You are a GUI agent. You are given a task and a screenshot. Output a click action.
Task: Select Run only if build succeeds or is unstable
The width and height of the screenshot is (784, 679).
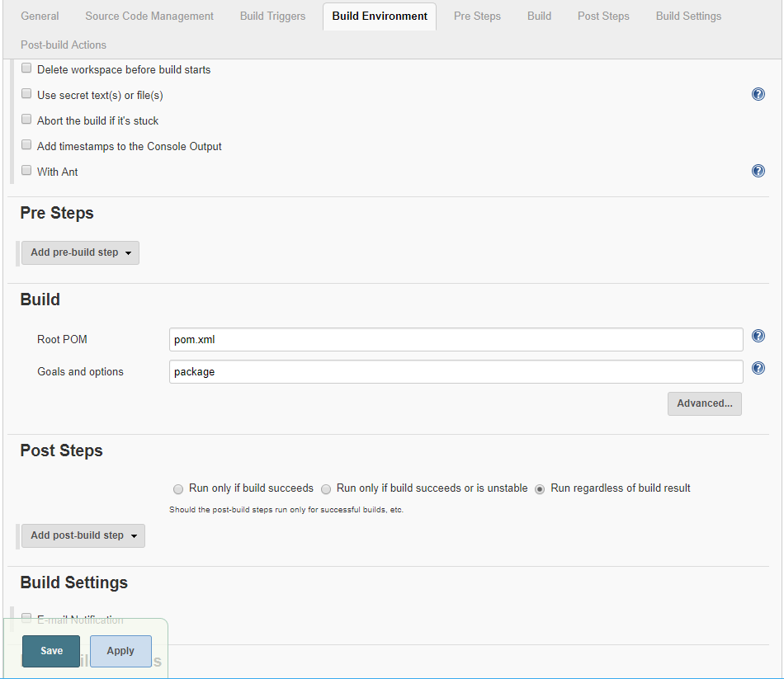pos(326,489)
